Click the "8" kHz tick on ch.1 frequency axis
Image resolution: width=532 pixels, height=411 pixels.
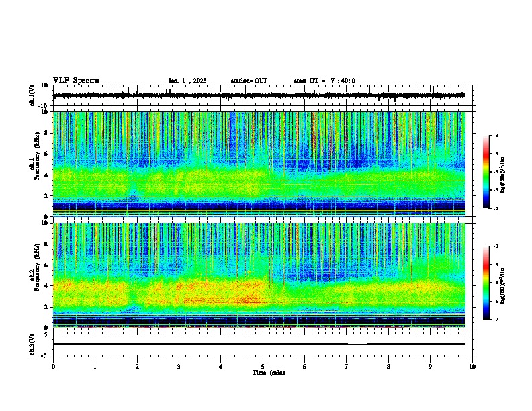[x=47, y=133]
